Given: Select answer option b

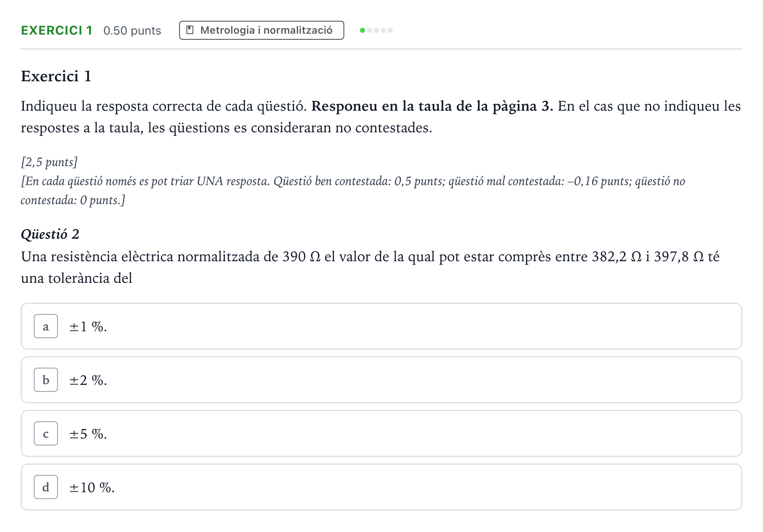Looking at the screenshot, I should (x=381, y=380).
